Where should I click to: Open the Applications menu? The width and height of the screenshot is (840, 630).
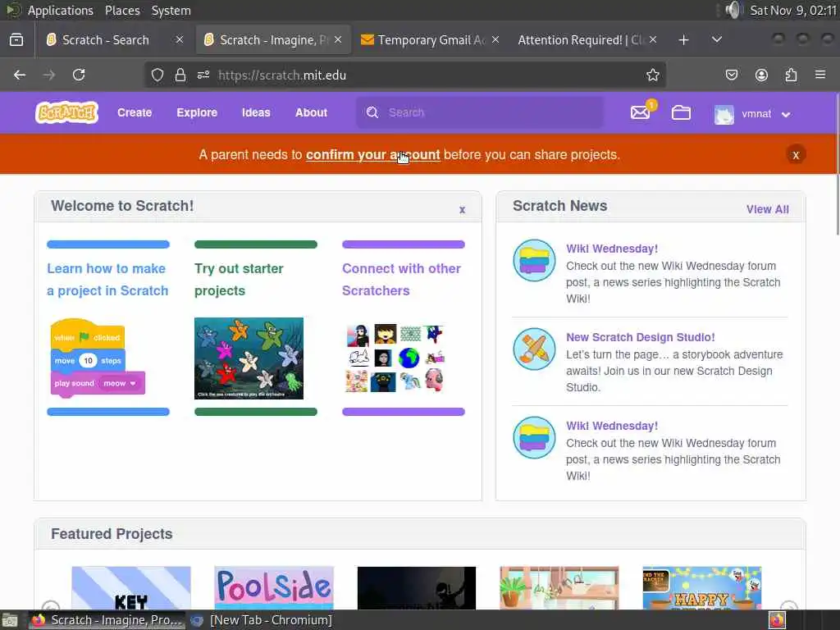pos(60,10)
